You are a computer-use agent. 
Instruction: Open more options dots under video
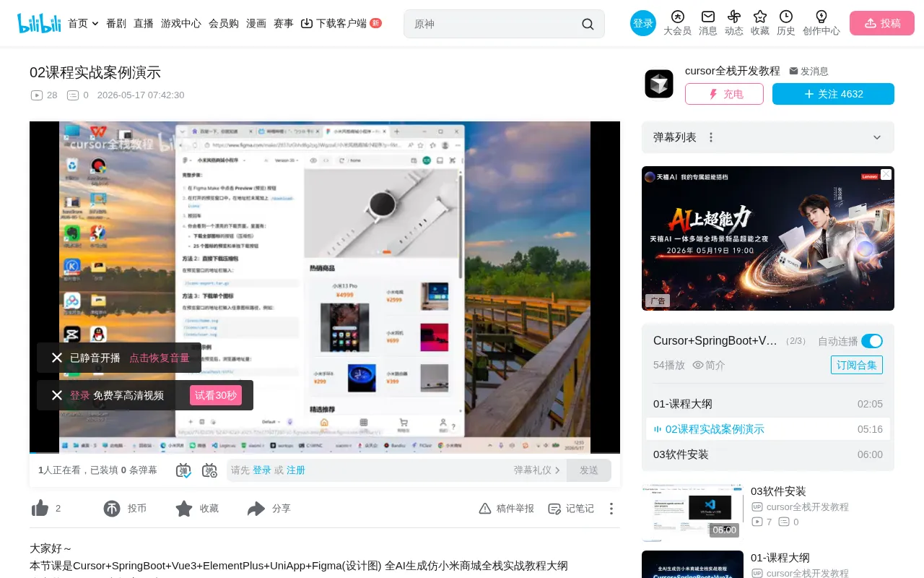[611, 509]
